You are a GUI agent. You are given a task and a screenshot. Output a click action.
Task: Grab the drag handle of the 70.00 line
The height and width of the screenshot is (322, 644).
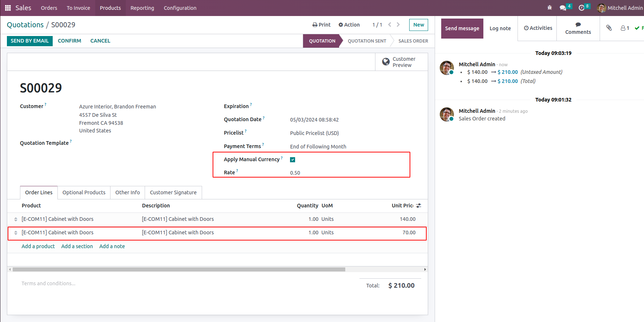pos(16,232)
